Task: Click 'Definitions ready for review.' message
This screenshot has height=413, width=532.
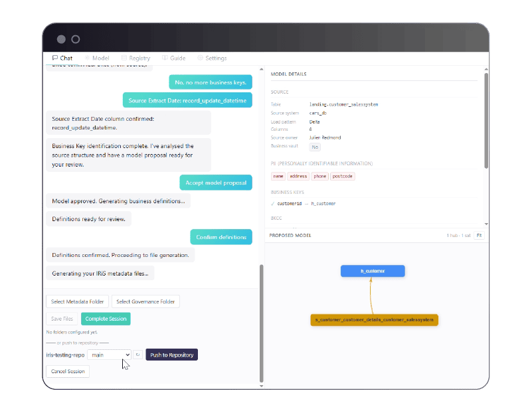Action: pos(88,219)
